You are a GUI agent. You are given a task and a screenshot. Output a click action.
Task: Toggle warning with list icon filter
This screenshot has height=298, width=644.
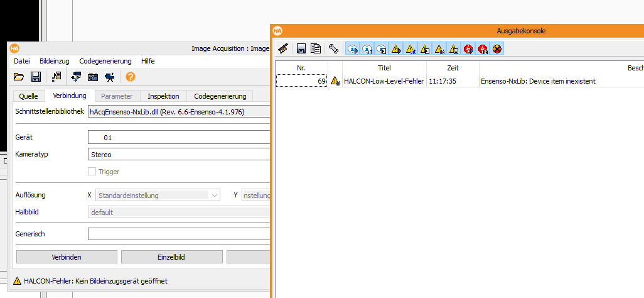click(453, 49)
